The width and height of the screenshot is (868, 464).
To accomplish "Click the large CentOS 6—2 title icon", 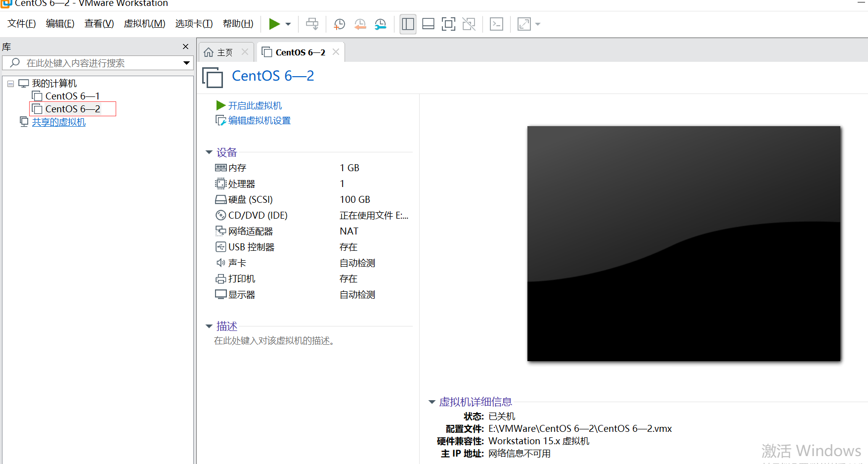I will pyautogui.click(x=213, y=77).
